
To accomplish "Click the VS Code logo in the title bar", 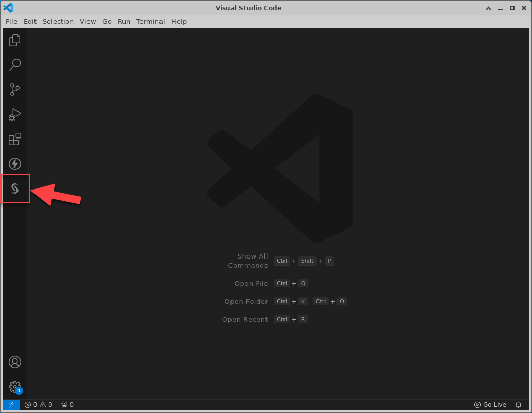I will click(8, 8).
